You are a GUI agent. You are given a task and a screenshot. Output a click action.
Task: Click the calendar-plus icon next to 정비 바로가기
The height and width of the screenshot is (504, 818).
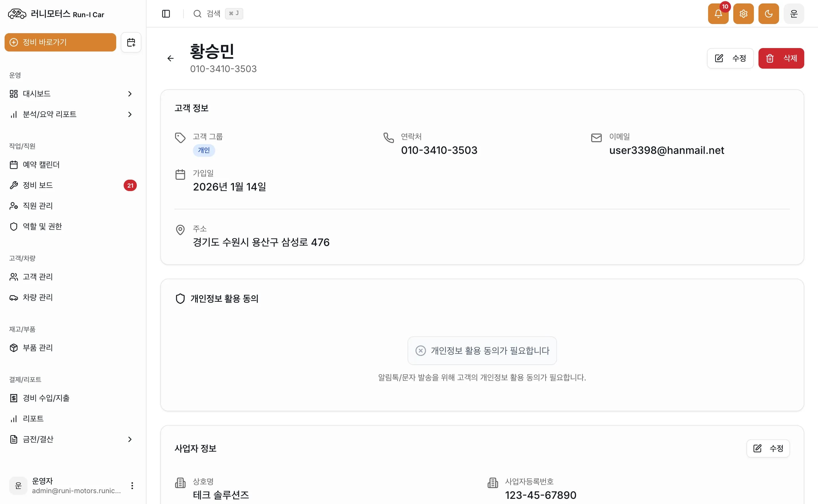tap(131, 42)
